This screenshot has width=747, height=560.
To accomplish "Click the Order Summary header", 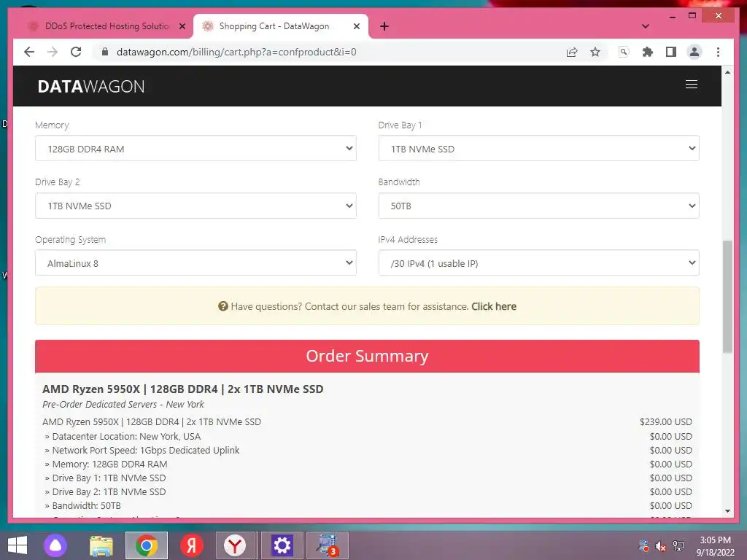I will pyautogui.click(x=367, y=356).
